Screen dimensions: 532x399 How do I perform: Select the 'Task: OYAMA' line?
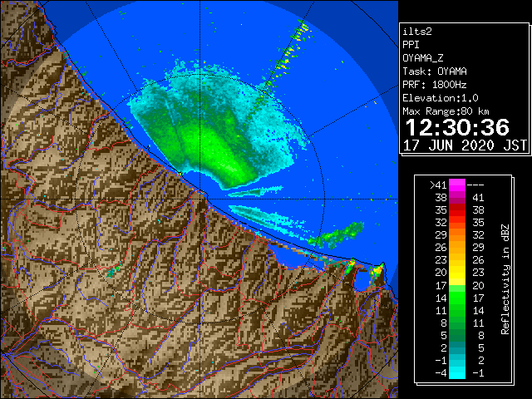[435, 71]
